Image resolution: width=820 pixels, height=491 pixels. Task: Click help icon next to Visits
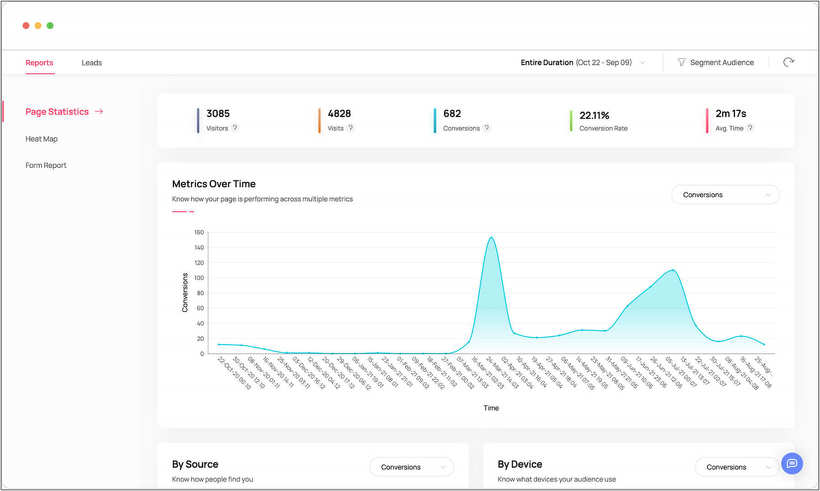click(x=351, y=128)
